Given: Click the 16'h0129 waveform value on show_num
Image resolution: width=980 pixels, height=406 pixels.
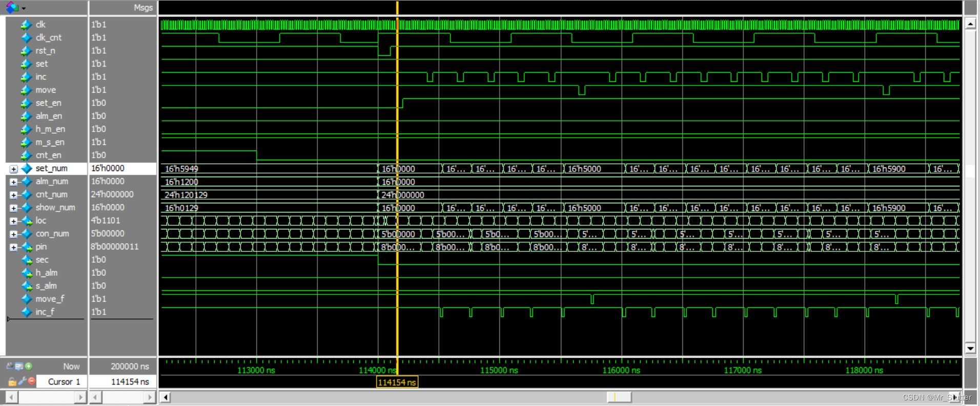Looking at the screenshot, I should 181,208.
